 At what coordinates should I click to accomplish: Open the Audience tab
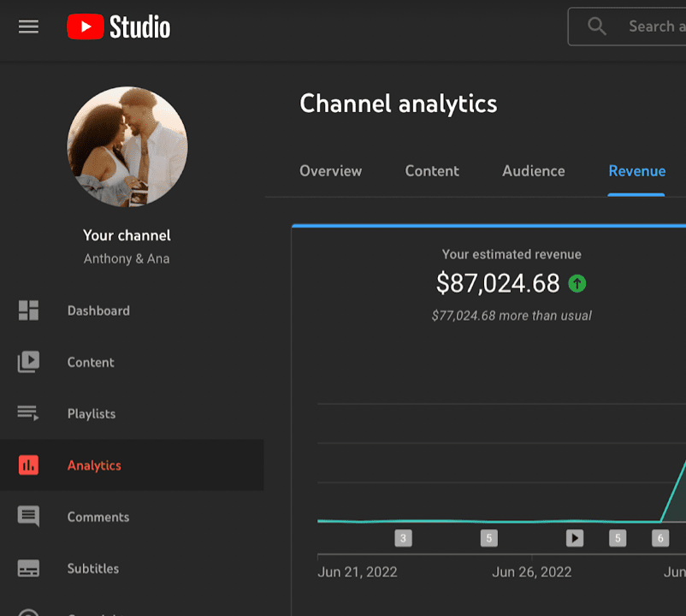(533, 171)
